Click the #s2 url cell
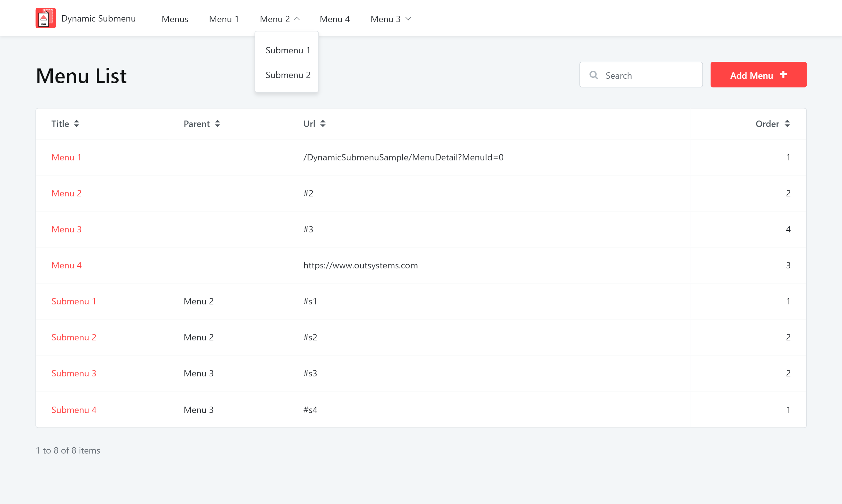This screenshot has width=842, height=504. [310, 337]
